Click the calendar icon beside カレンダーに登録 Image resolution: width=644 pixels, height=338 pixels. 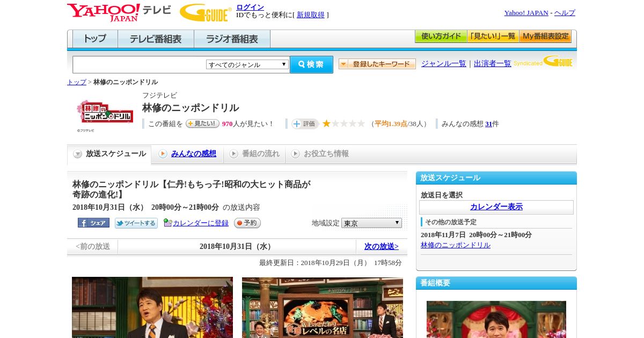pyautogui.click(x=167, y=223)
